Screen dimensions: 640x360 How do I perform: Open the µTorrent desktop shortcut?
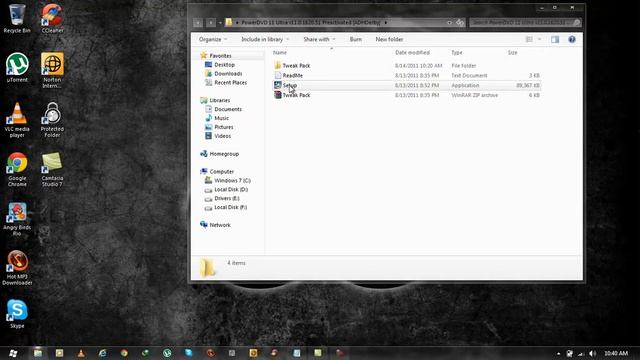[17, 68]
